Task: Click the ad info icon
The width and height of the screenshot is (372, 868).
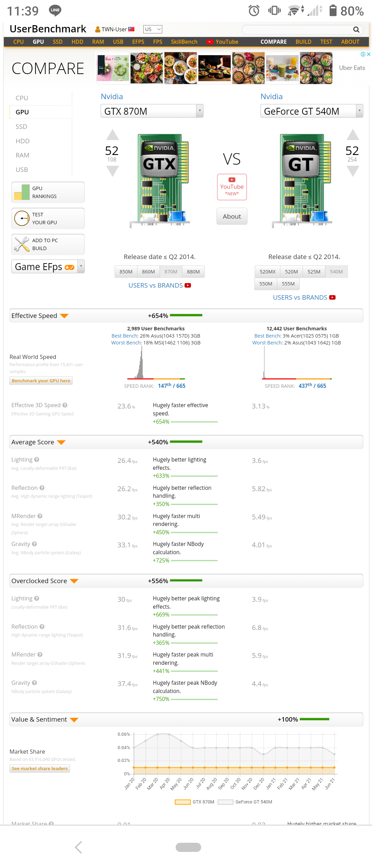Action: (363, 54)
